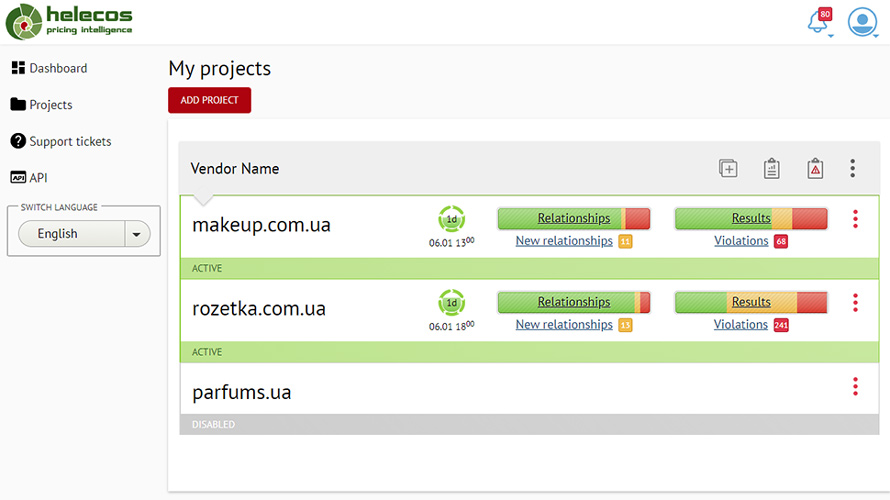Image resolution: width=890 pixels, height=500 pixels.
Task: Click the My projects heading
Action: pos(220,69)
